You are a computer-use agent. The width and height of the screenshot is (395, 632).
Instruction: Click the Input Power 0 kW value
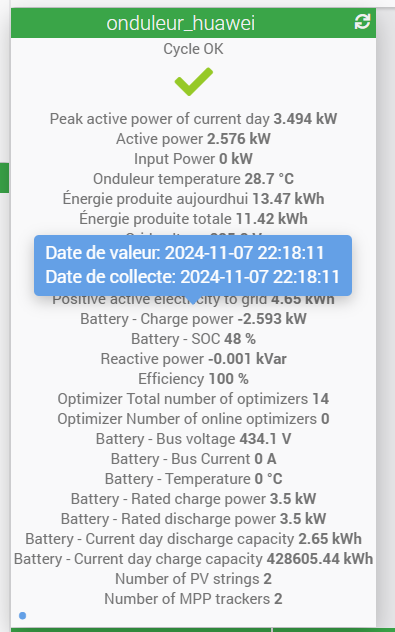(236, 159)
